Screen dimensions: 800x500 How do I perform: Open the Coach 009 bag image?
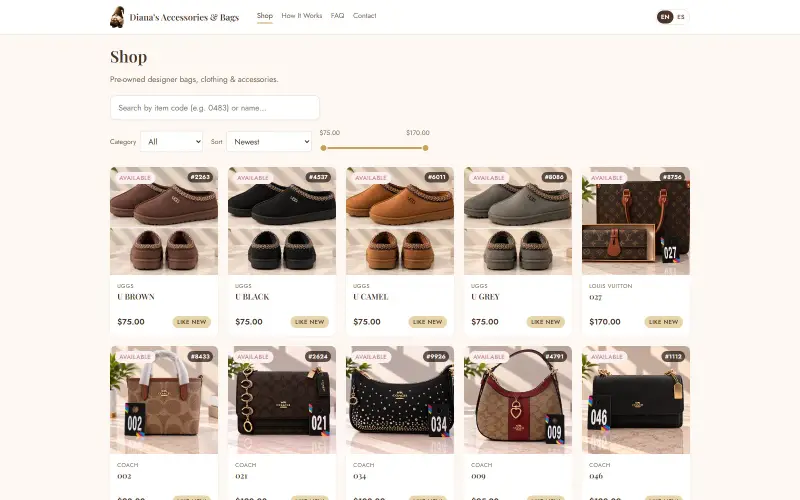pyautogui.click(x=518, y=400)
